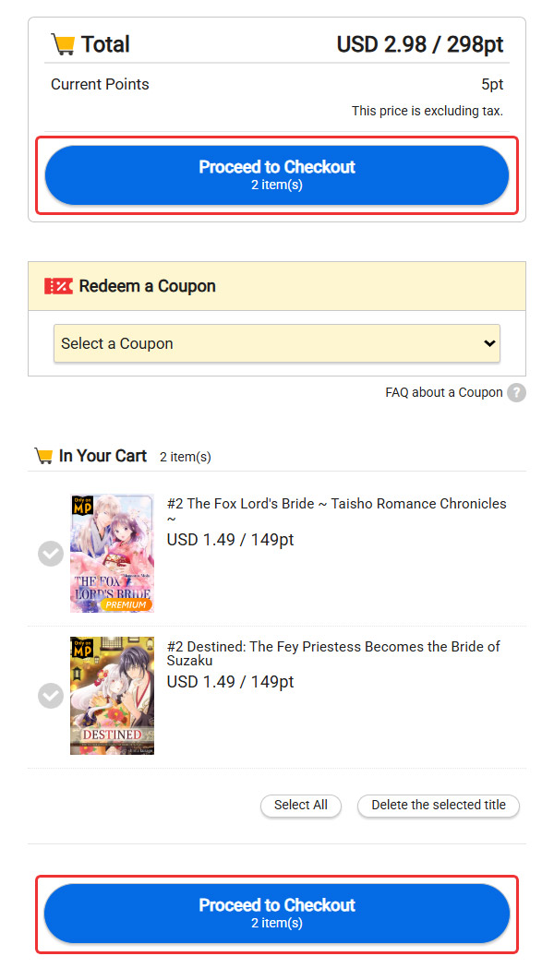This screenshot has height=980, width=554.
Task: Click Delete the selected title
Action: [x=439, y=806]
